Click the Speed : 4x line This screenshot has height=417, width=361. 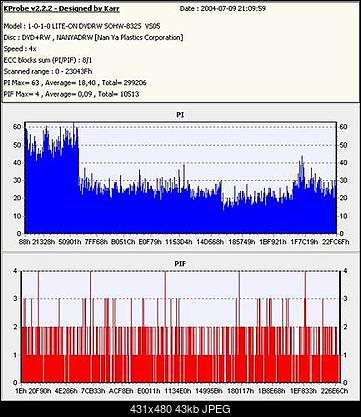20,49
